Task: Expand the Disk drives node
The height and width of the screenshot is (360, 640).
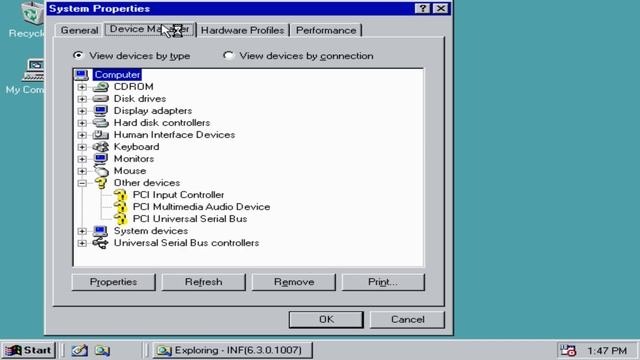Action: [x=82, y=99]
